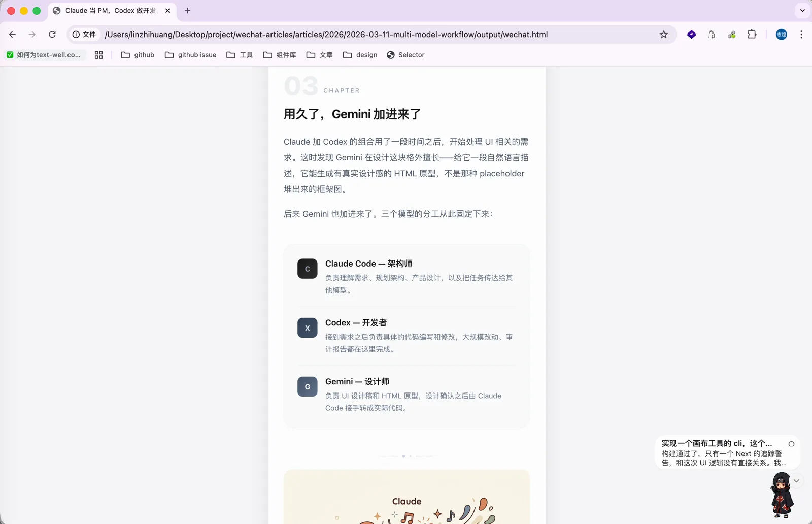Go back to previous page
This screenshot has width=812, height=524.
coord(12,35)
